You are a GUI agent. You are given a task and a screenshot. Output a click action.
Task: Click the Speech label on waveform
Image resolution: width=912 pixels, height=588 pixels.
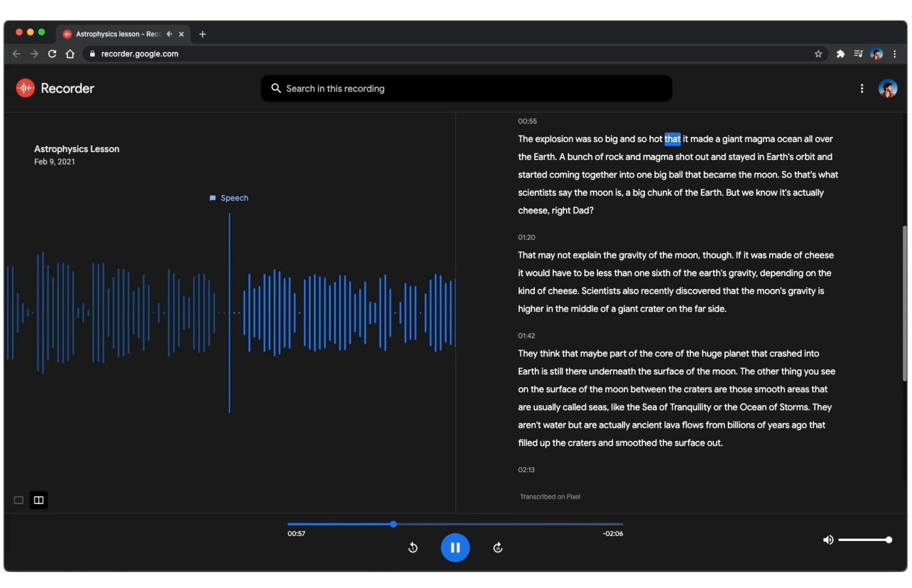[x=234, y=198]
